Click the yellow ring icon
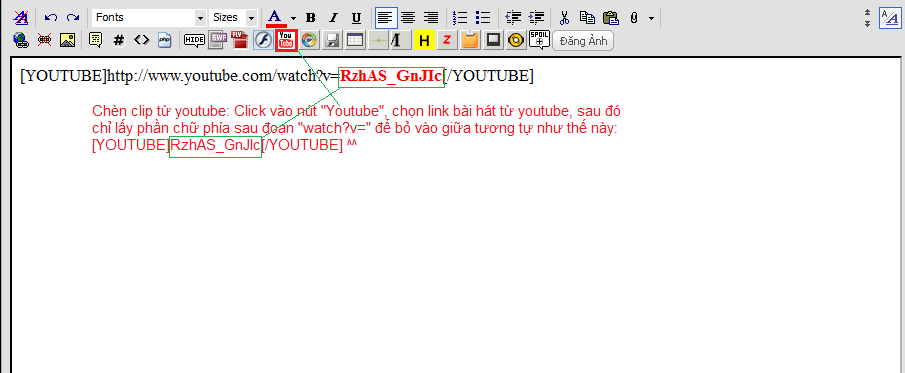This screenshot has height=373, width=905. coord(517,40)
